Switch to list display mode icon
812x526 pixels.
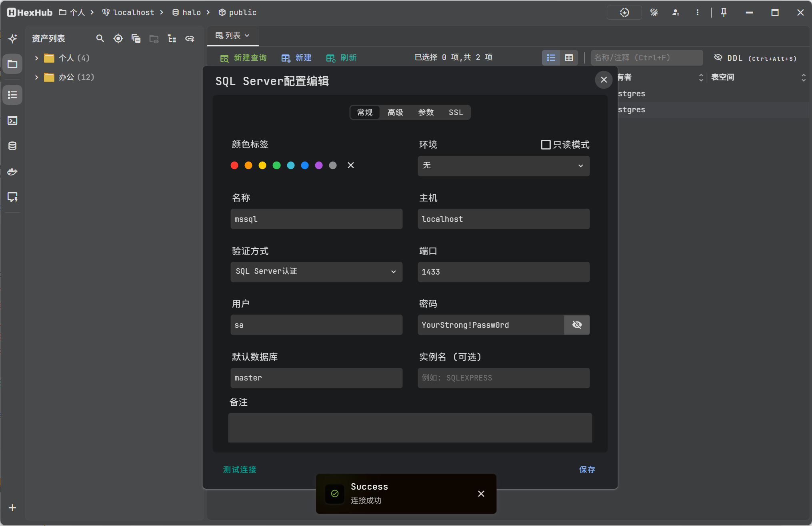pos(551,58)
